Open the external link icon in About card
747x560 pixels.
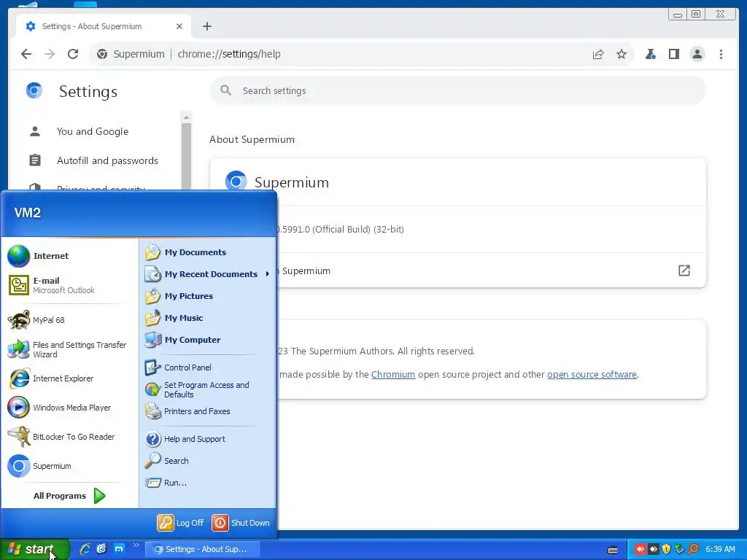pos(684,271)
